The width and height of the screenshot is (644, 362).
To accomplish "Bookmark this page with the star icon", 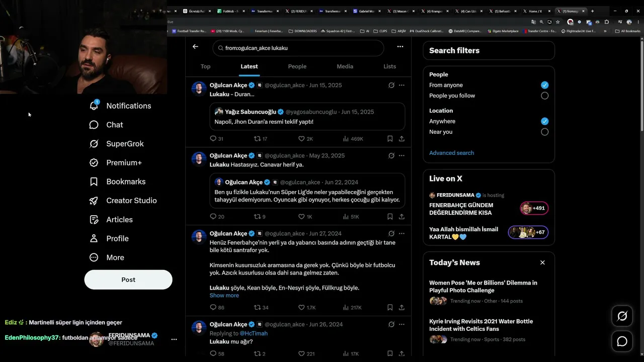I will (x=557, y=22).
